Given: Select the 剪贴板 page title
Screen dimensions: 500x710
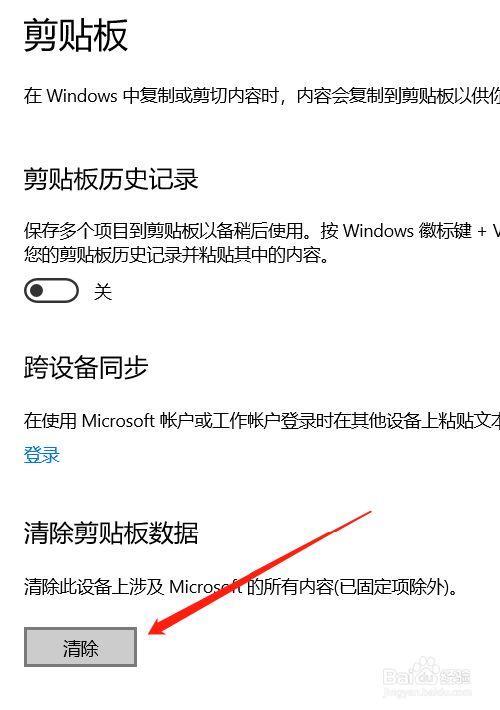Looking at the screenshot, I should tap(76, 35).
